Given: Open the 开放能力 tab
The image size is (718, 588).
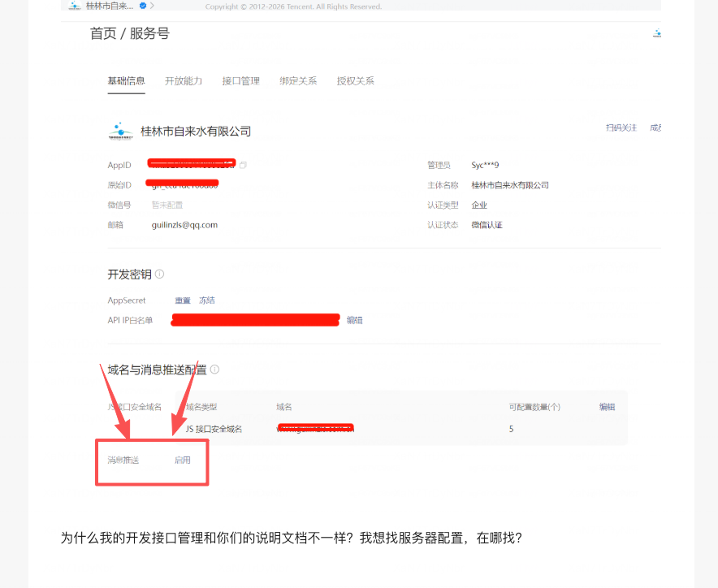Looking at the screenshot, I should (184, 81).
